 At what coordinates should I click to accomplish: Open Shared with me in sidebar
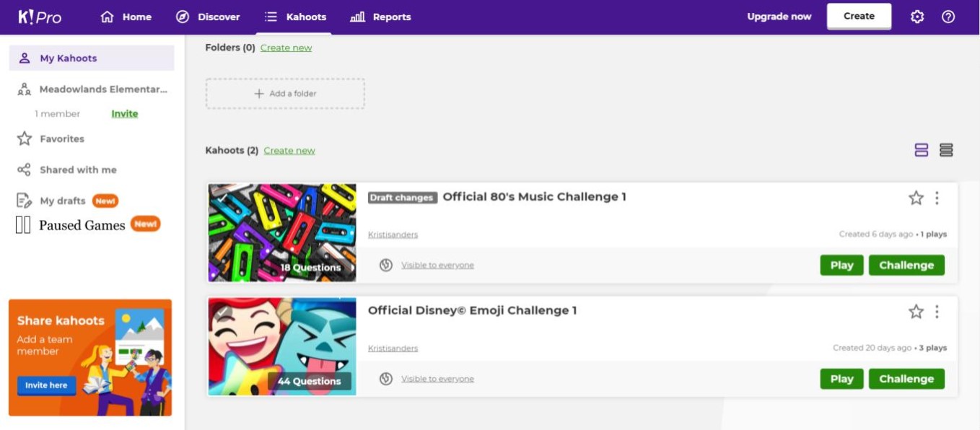click(66, 170)
